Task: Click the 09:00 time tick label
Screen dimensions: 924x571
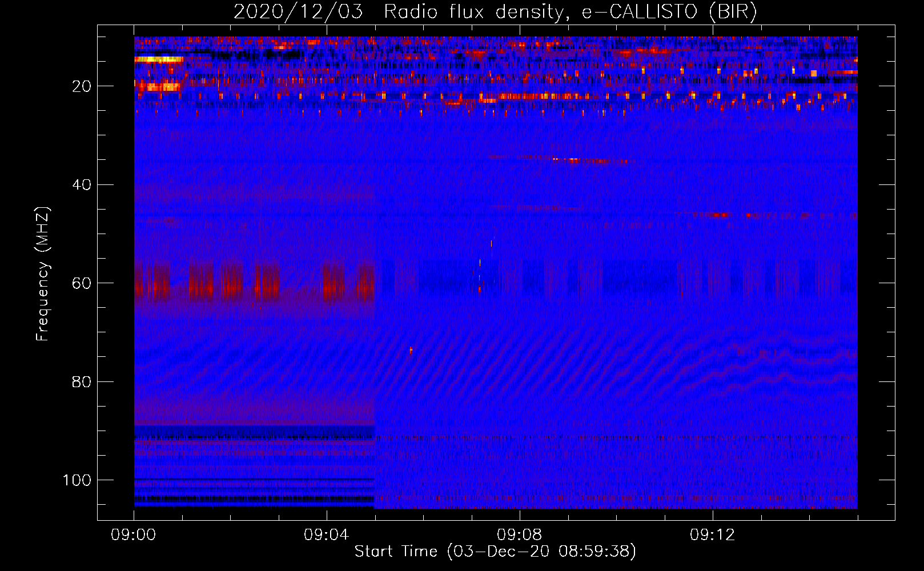Action: click(x=134, y=535)
